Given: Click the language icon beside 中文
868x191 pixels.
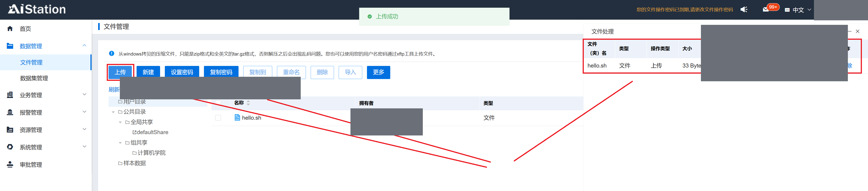Looking at the screenshot, I should (787, 10).
